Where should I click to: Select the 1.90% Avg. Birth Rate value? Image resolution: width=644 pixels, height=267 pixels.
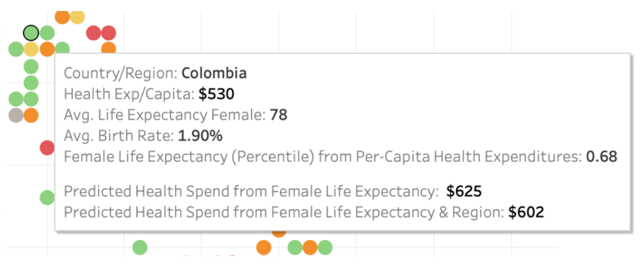point(200,135)
